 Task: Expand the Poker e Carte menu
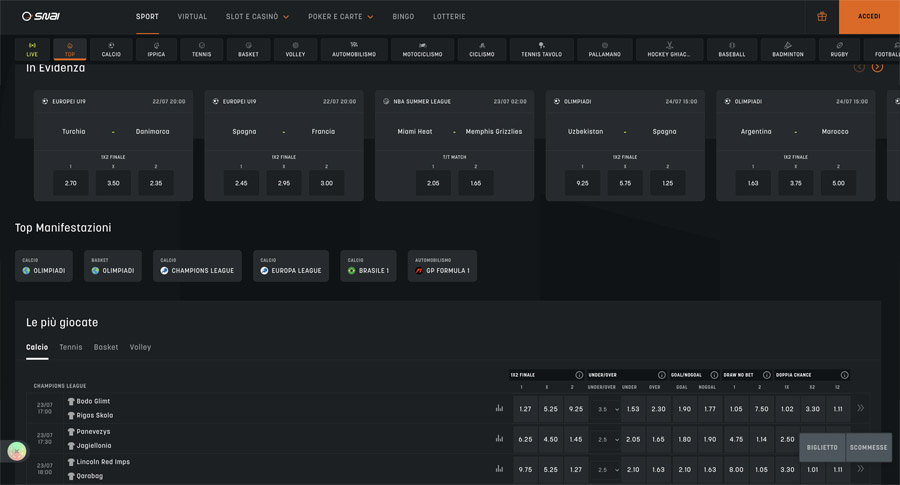pyautogui.click(x=340, y=17)
